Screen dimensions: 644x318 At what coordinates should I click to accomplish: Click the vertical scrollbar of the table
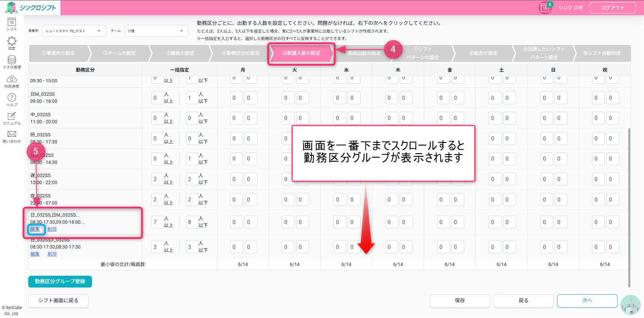[x=629, y=206]
